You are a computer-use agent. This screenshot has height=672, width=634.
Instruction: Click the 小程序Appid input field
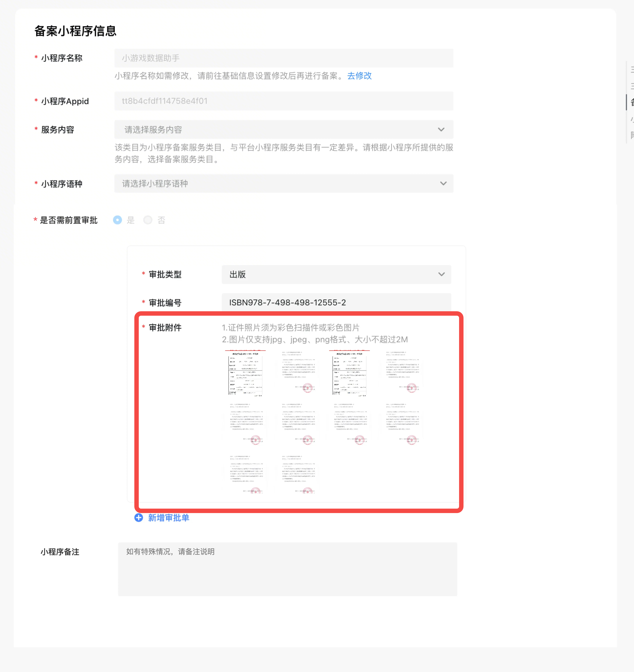(284, 101)
